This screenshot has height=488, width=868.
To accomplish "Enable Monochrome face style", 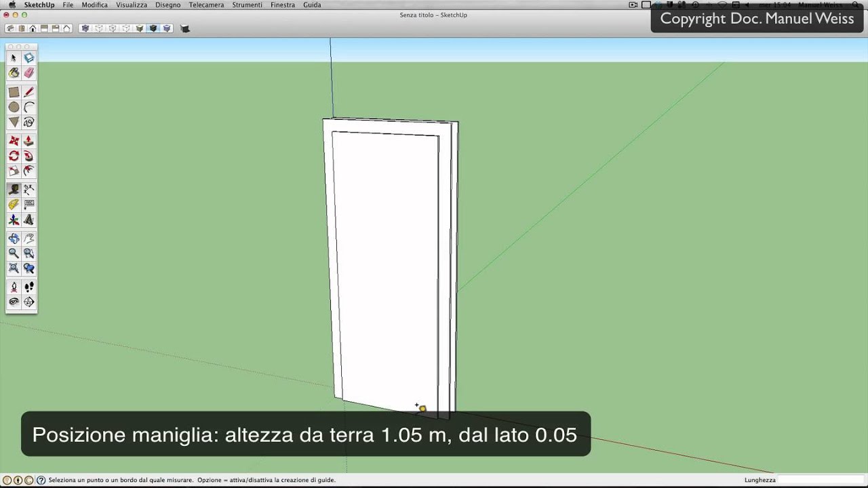I will pos(167,28).
